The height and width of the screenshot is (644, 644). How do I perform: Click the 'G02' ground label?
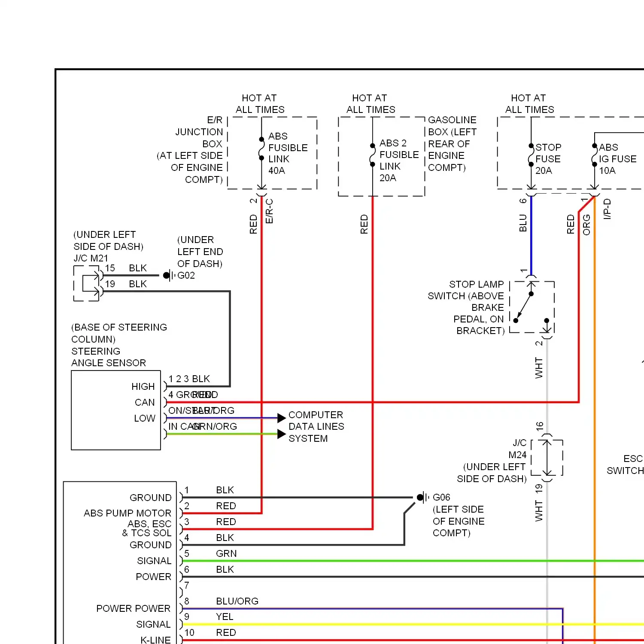pyautogui.click(x=186, y=275)
